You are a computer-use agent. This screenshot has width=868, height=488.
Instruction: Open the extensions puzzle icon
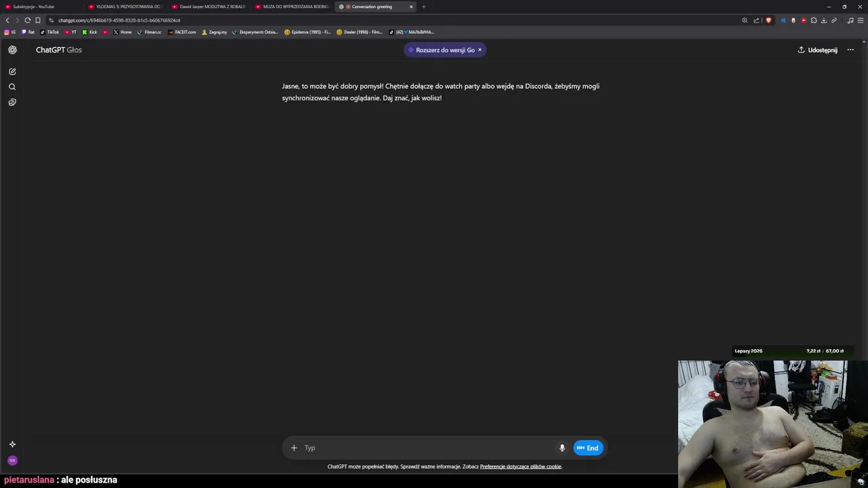(x=814, y=20)
